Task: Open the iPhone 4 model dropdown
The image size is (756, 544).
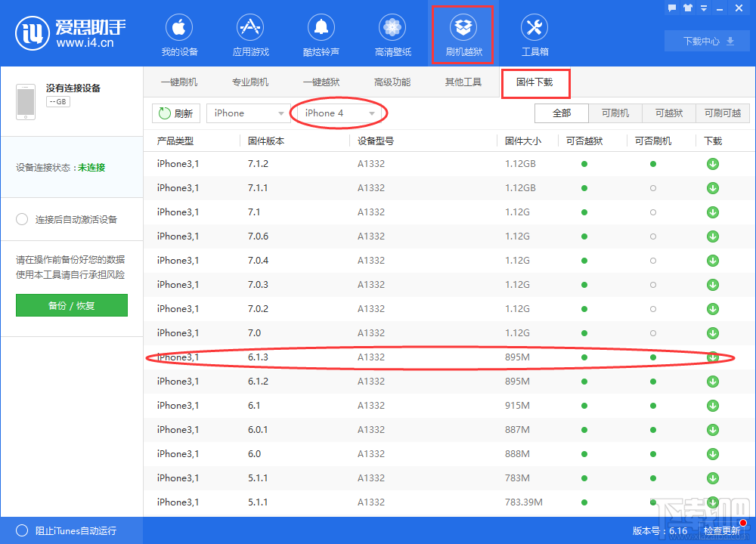Action: click(x=339, y=113)
